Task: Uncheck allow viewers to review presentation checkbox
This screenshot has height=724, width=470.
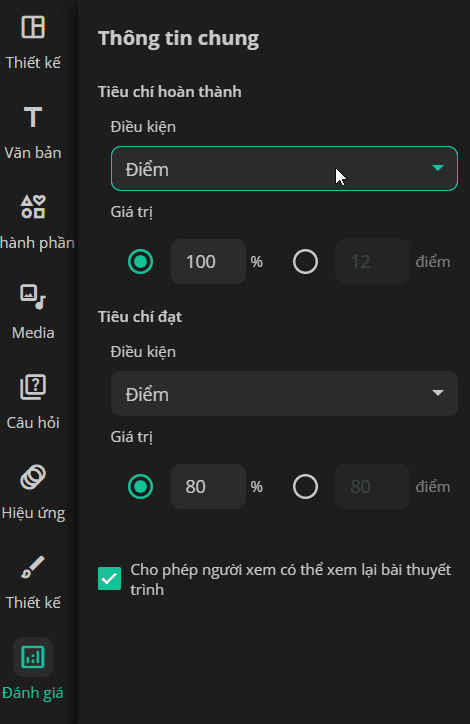Action: (109, 579)
